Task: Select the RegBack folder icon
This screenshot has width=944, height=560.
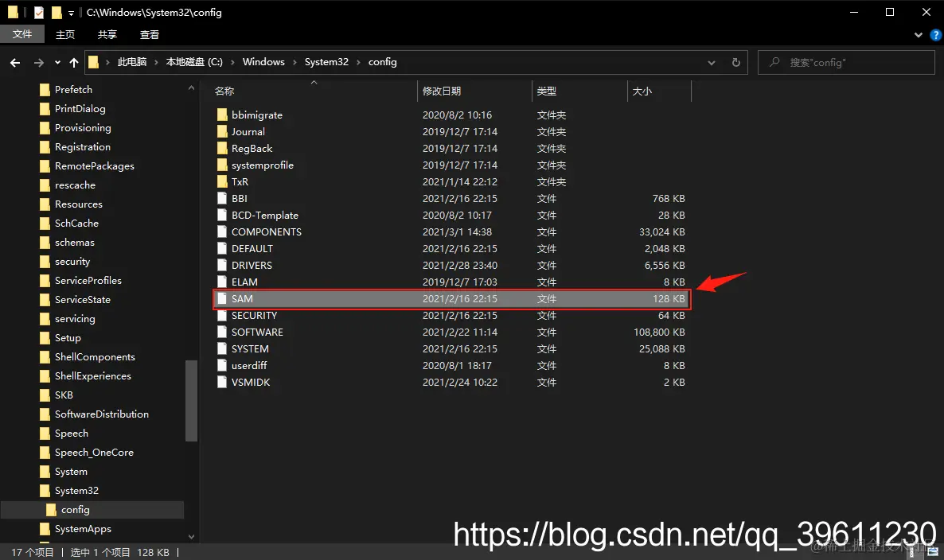Action: coord(222,149)
